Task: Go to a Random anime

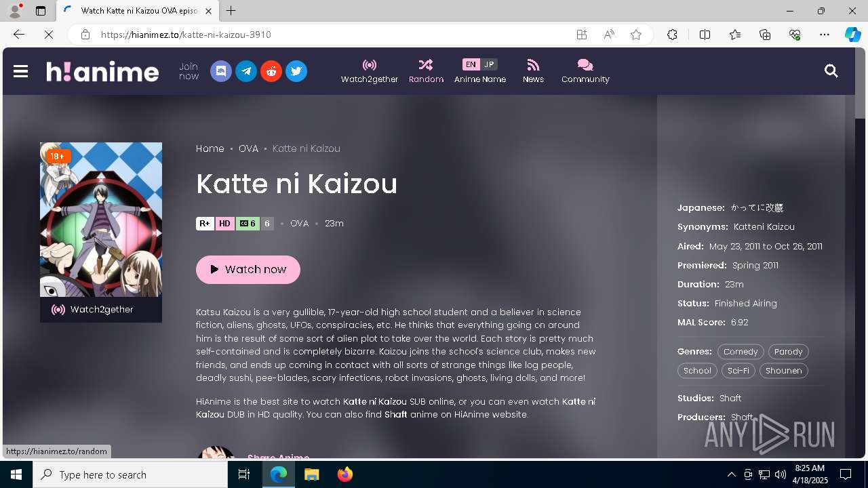Action: [426, 71]
